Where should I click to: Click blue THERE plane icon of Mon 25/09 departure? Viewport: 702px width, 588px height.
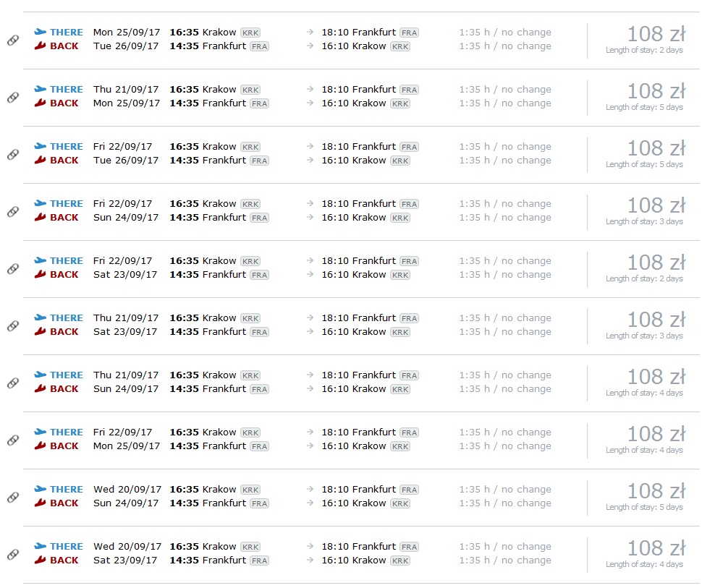[41, 32]
